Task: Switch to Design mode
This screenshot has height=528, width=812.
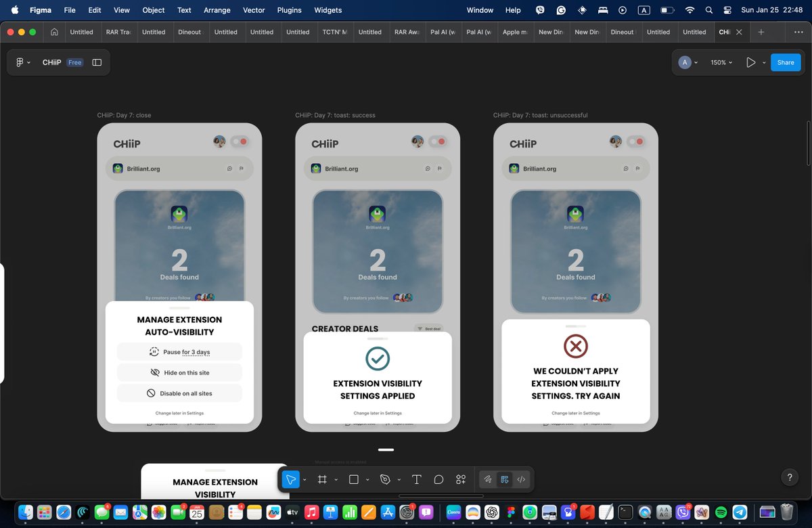Action: [x=504, y=479]
